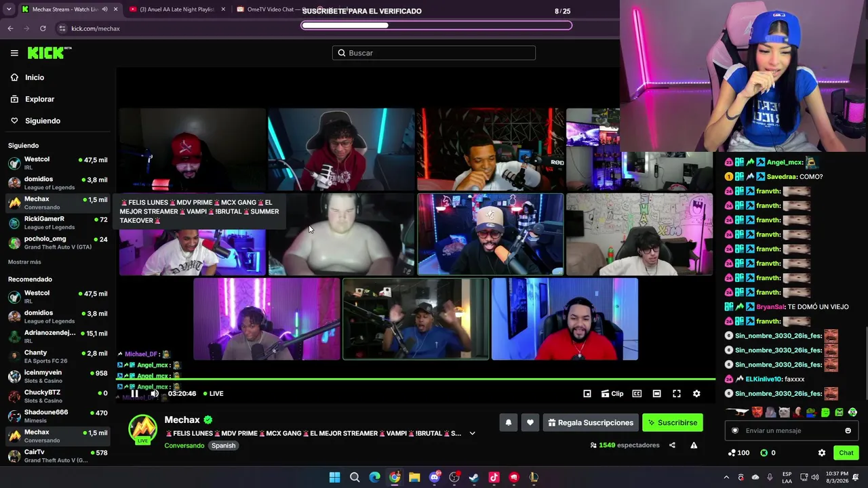Open the ESP LAA language switcher
This screenshot has height=488, width=868.
pyautogui.click(x=787, y=477)
